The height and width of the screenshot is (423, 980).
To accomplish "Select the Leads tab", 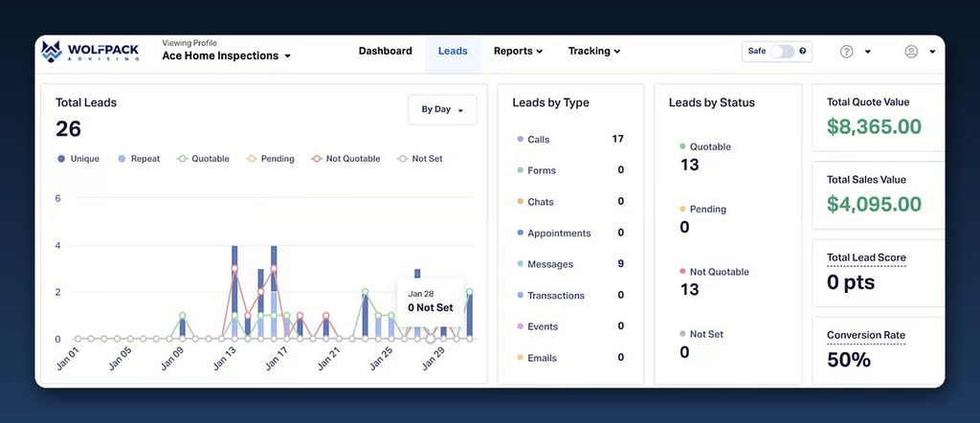I will [453, 52].
